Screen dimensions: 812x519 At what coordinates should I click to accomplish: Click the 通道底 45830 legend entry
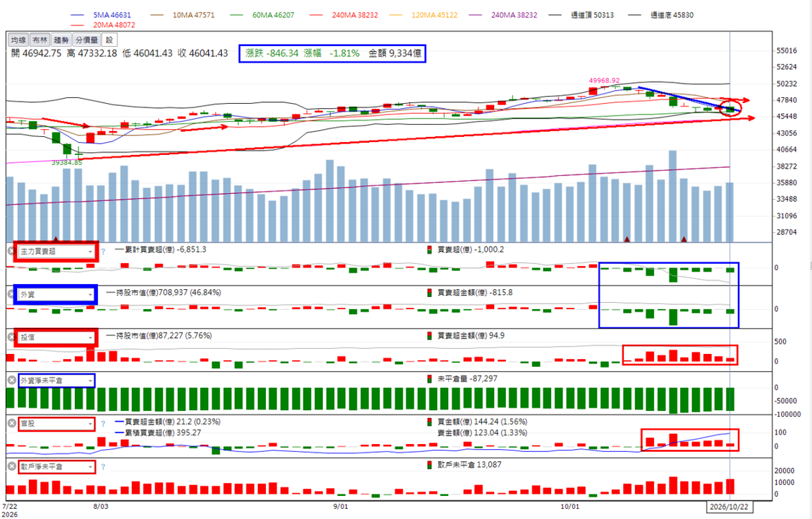pyautogui.click(x=672, y=15)
